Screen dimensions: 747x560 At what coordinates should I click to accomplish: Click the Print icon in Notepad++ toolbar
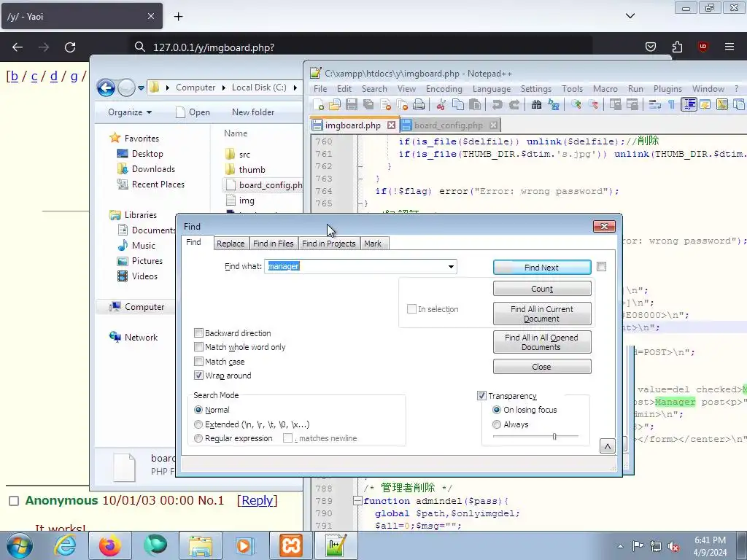pyautogui.click(x=419, y=104)
